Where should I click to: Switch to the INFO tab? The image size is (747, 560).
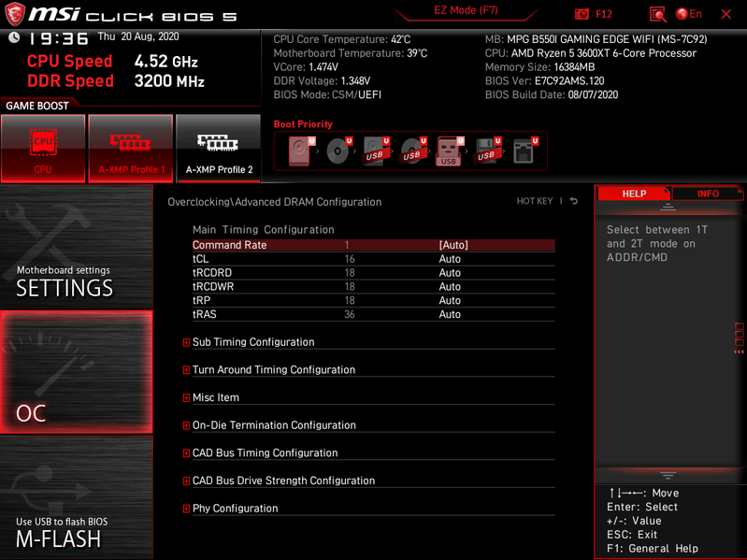[x=708, y=194]
